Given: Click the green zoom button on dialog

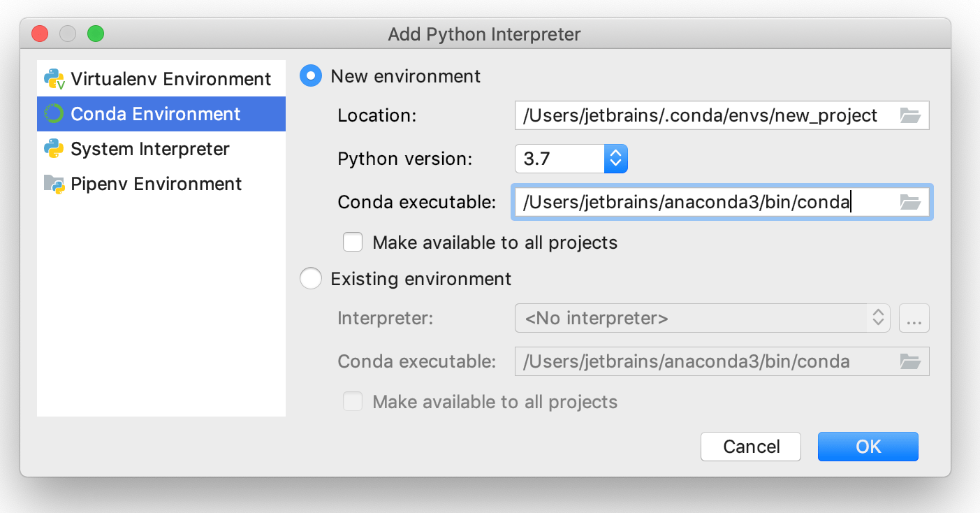Looking at the screenshot, I should [x=96, y=33].
